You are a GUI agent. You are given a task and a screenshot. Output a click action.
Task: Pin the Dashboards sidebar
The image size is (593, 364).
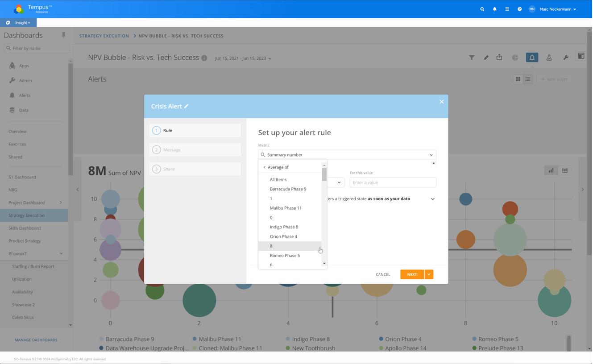[63, 35]
